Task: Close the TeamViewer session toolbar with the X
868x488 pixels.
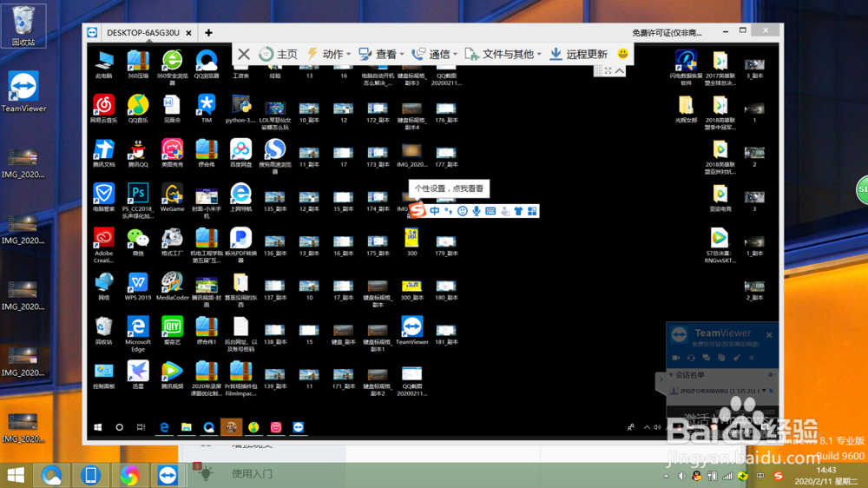Action: pos(244,54)
